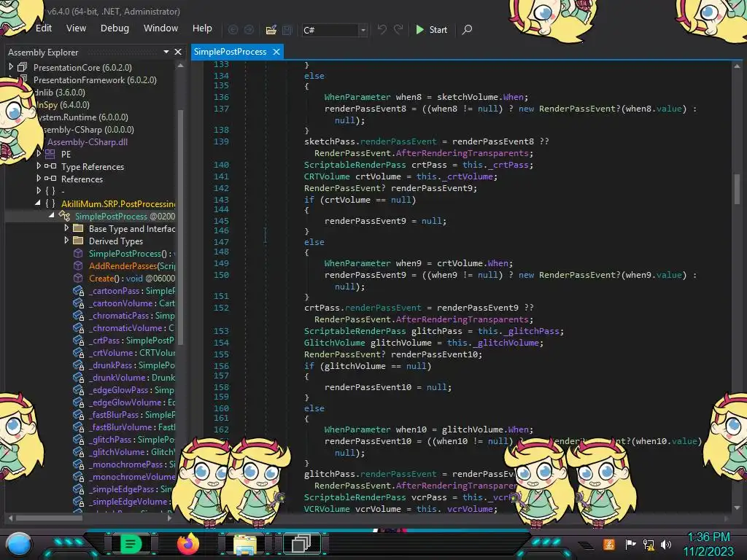Screen dimensions: 747x560
Task: Select the _crtPass field
Action: (x=131, y=341)
